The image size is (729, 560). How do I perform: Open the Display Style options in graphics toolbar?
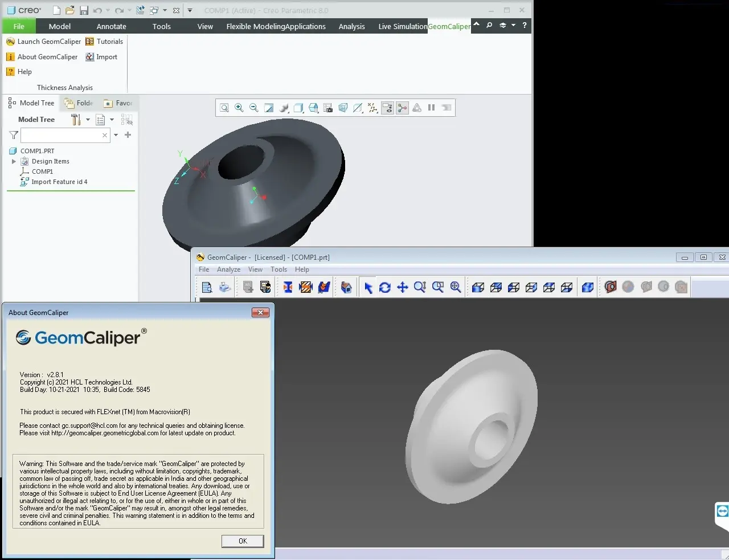(x=298, y=108)
